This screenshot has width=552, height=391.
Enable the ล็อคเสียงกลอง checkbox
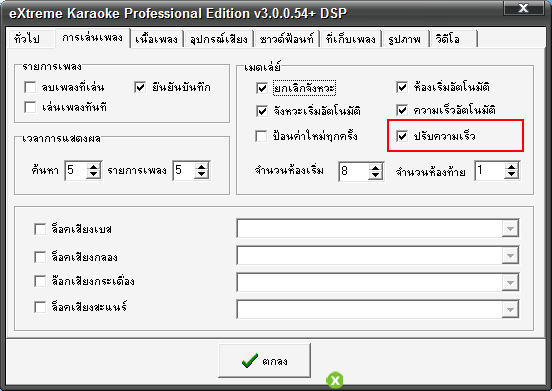click(40, 257)
